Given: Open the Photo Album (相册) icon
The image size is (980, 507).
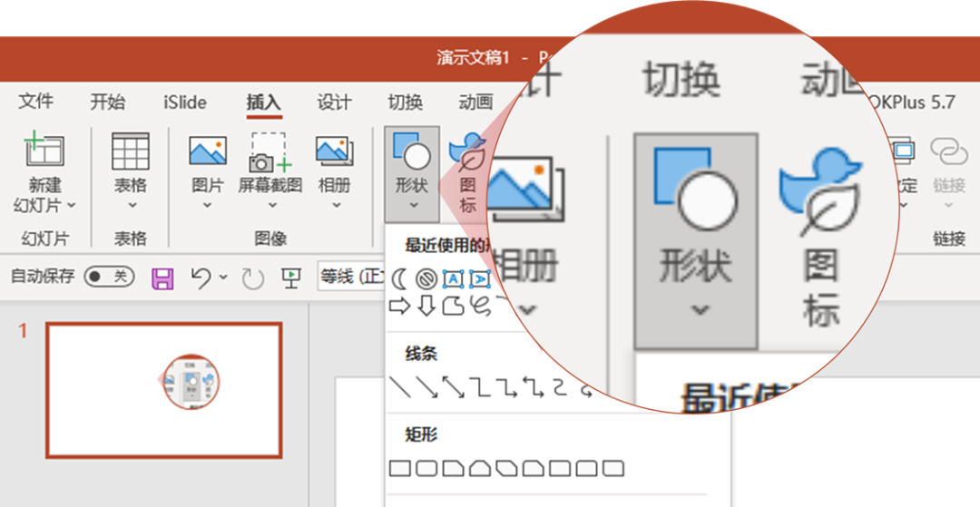Looking at the screenshot, I should tap(334, 151).
